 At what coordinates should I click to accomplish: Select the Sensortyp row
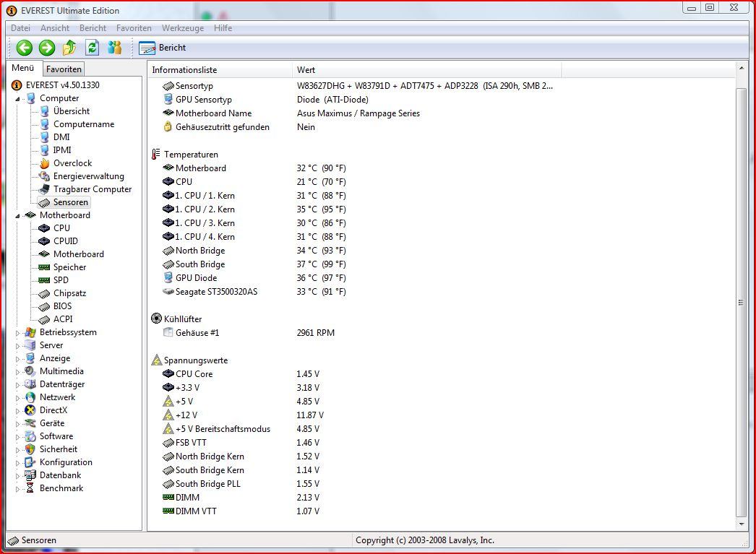357,86
